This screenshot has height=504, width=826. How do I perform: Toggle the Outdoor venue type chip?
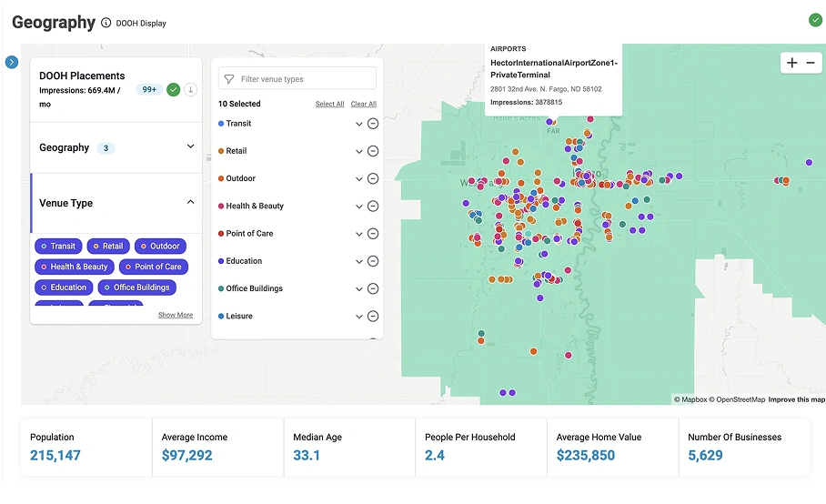click(x=160, y=246)
